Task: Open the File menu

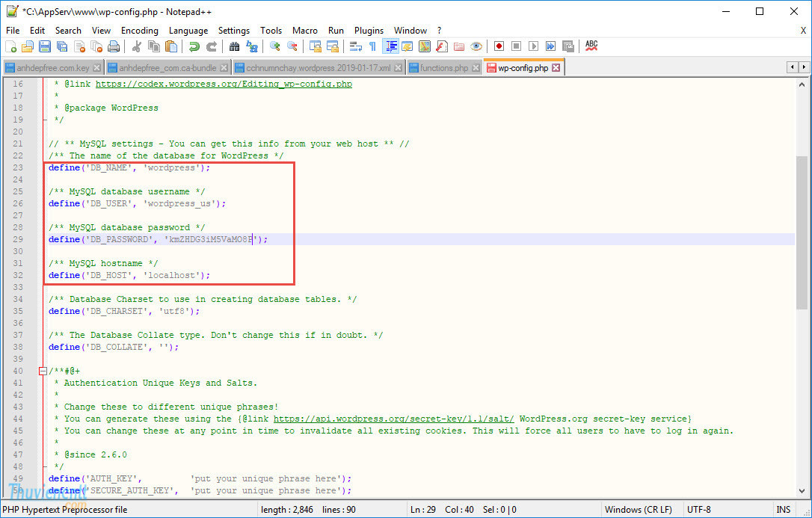Action: [13, 31]
